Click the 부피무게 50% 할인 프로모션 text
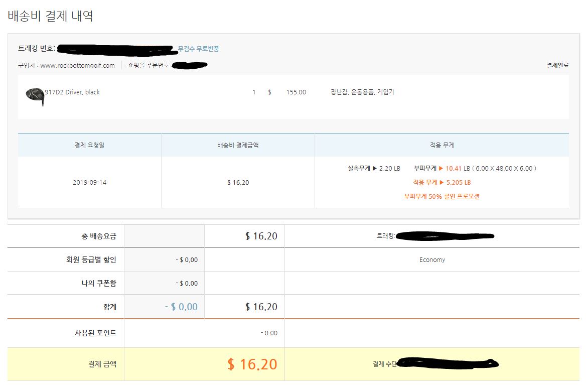The image size is (587, 392). [x=442, y=197]
